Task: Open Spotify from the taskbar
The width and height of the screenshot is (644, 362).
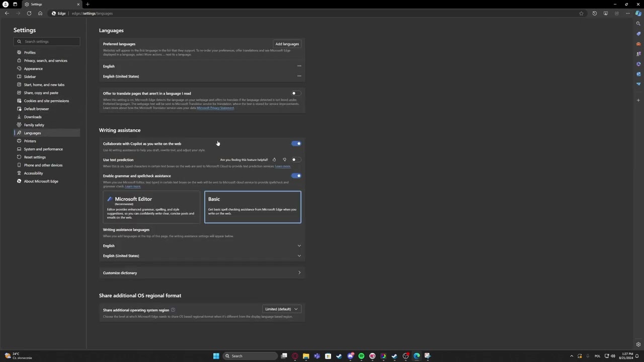Action: (x=361, y=356)
